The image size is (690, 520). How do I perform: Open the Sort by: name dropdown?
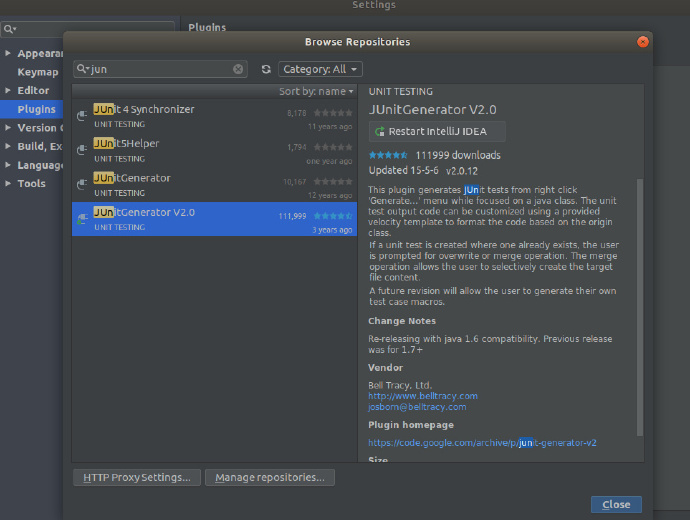(316, 92)
